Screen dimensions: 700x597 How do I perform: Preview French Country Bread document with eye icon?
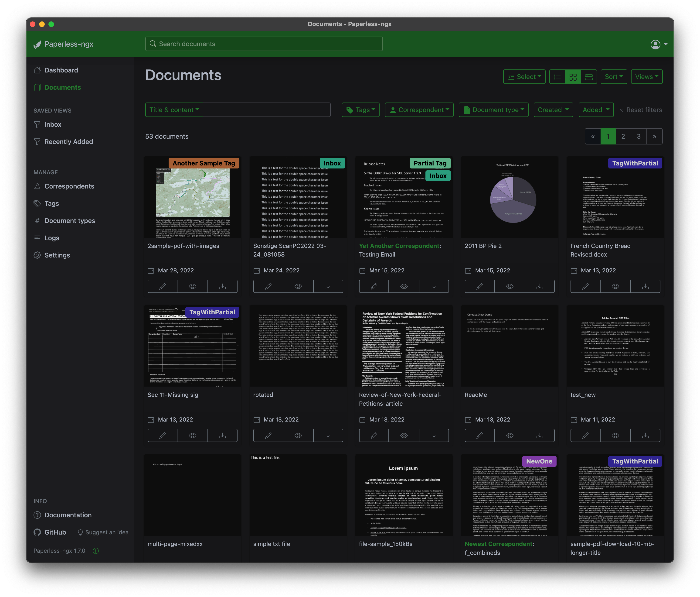(x=615, y=286)
